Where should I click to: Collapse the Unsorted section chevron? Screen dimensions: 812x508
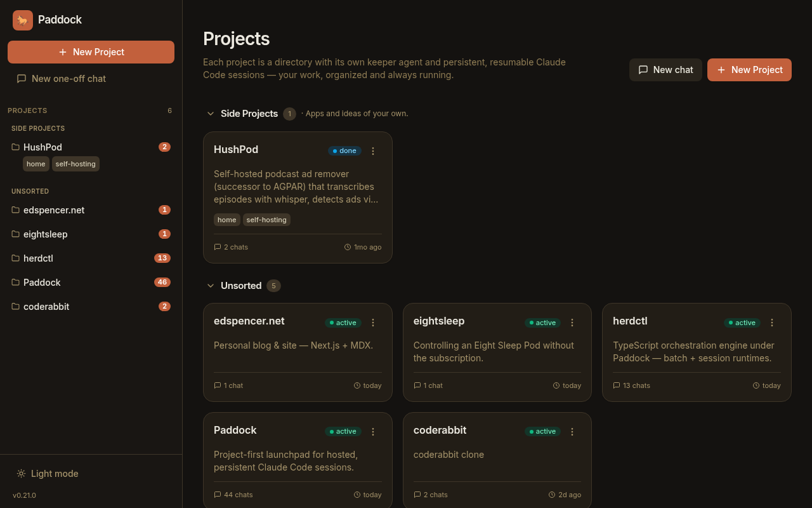pos(211,286)
